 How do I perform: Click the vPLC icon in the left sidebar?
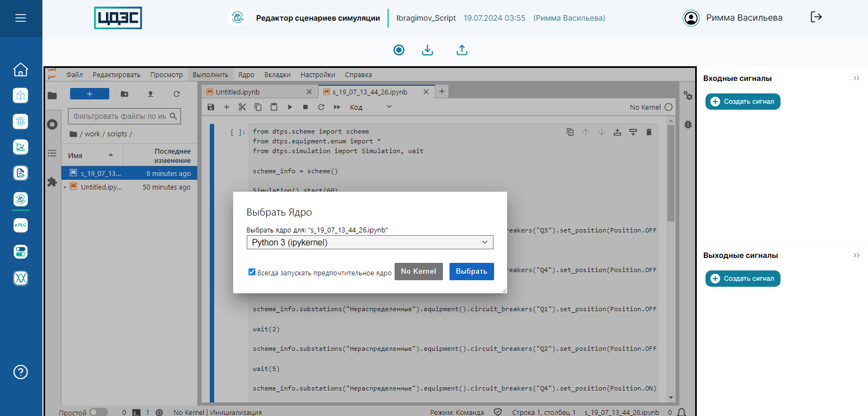[x=21, y=225]
